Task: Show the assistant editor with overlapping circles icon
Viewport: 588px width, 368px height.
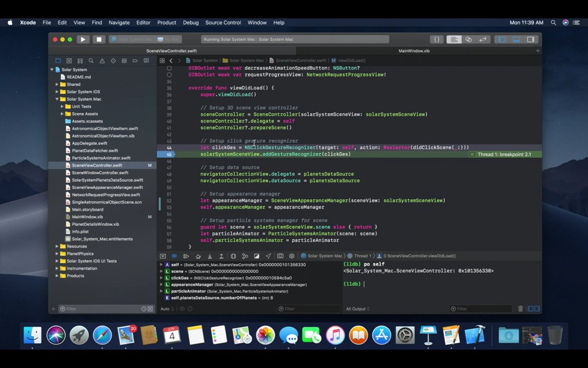Action: pos(468,39)
